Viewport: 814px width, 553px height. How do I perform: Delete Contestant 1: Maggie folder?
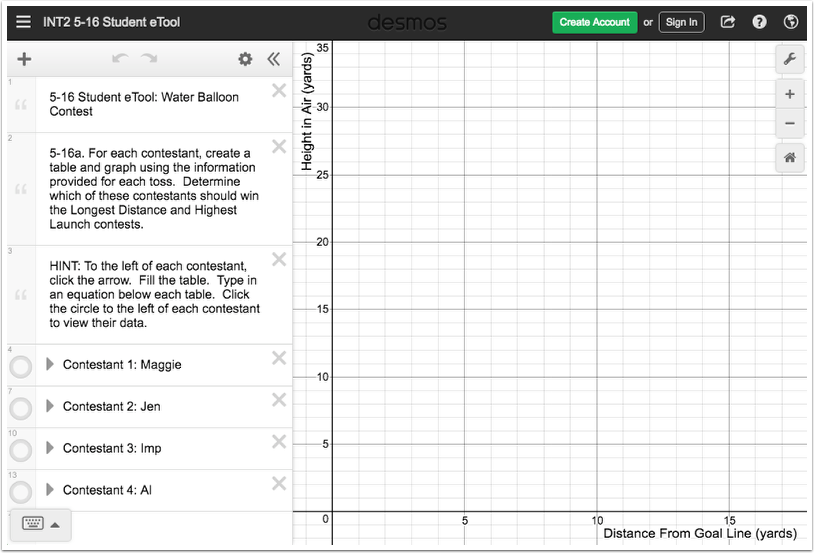pyautogui.click(x=279, y=358)
